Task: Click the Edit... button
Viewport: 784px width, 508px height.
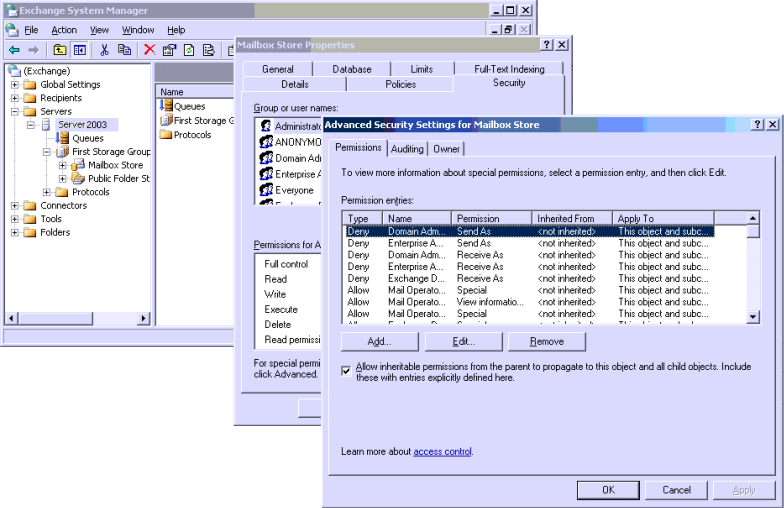Action: (x=464, y=342)
